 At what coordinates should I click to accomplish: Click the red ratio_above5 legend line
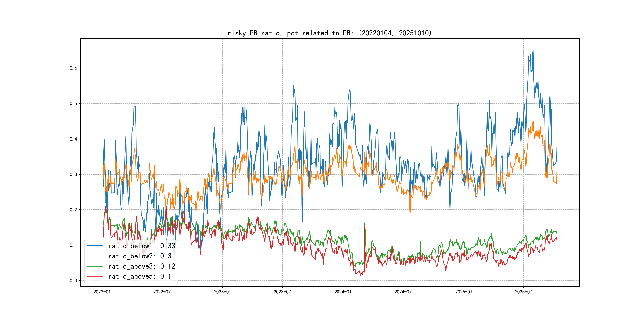tap(94, 276)
